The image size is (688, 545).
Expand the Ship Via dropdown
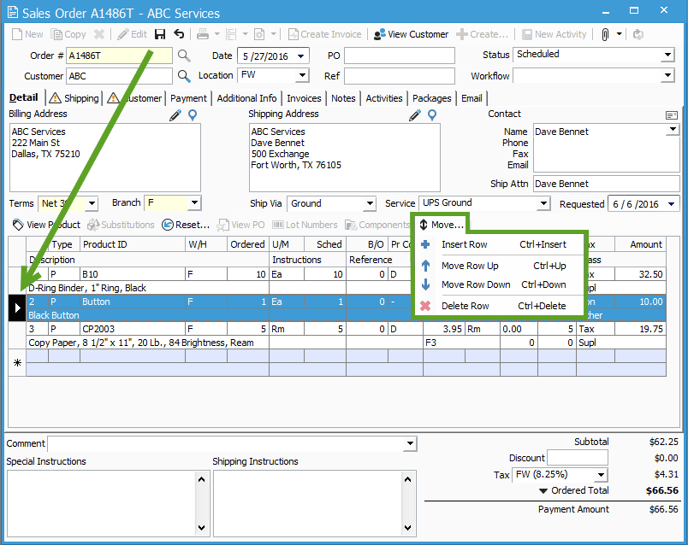(370, 203)
